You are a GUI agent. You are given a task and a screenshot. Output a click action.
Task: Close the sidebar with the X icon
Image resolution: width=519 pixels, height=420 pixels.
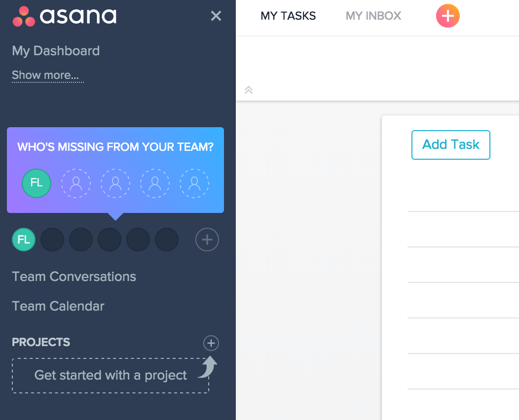coord(216,16)
